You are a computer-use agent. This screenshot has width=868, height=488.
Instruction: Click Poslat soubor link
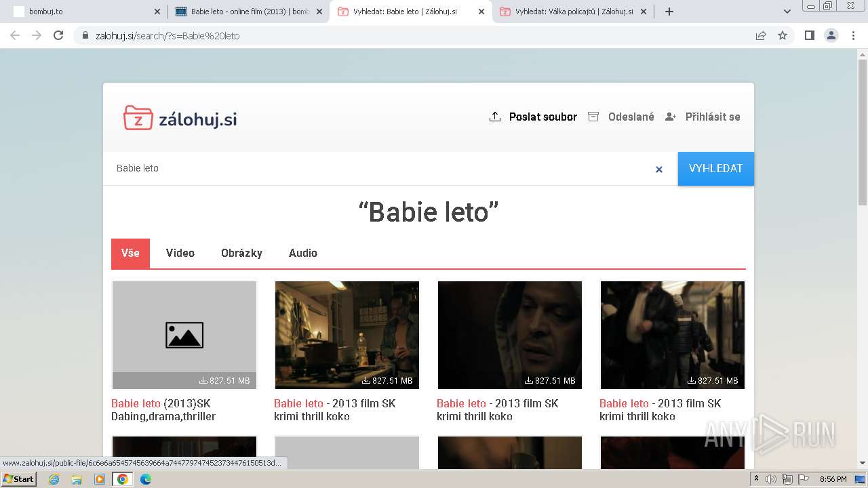543,117
